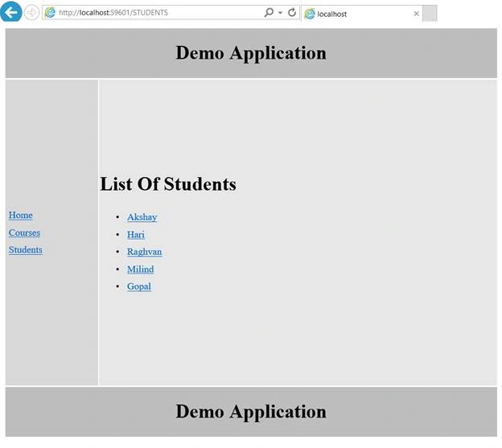Open the Students link in the sidebar
This screenshot has width=502, height=448.
coord(26,250)
